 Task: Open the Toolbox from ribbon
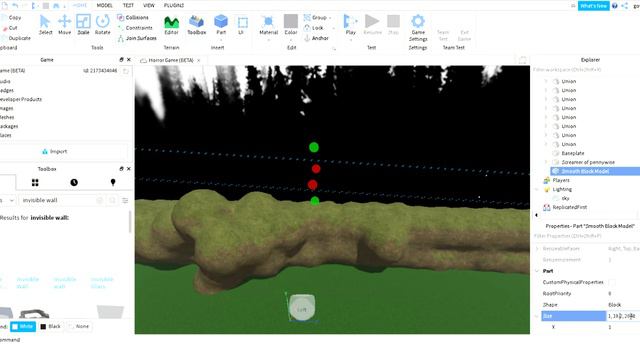tap(196, 25)
